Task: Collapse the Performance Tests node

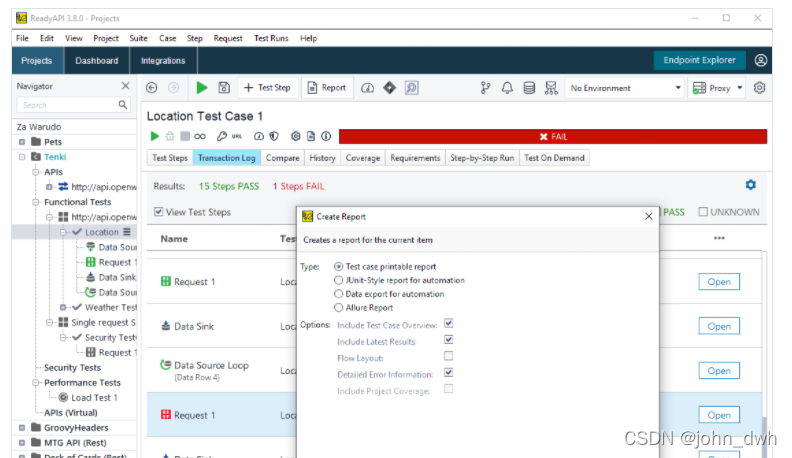Action: pos(35,383)
